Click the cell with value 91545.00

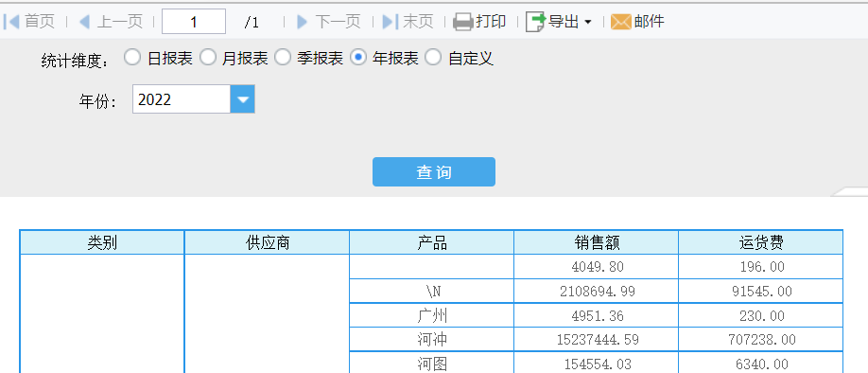pos(761,291)
